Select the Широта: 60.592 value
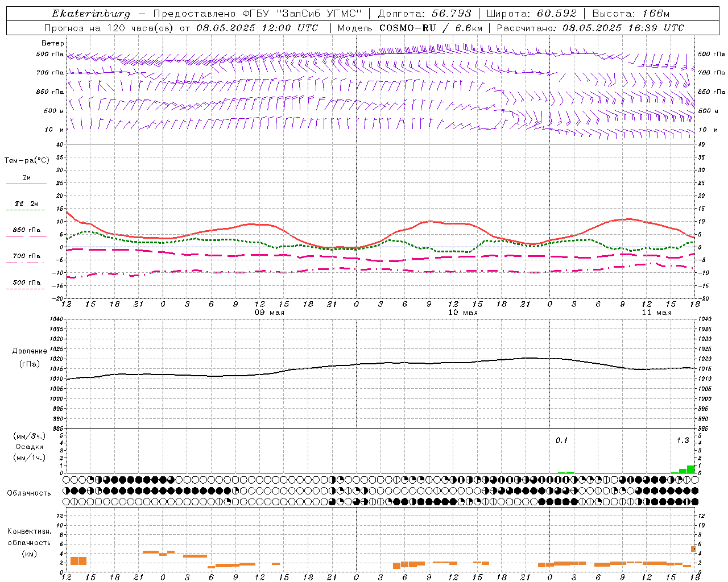The width and height of the screenshot is (728, 582). [x=532, y=14]
